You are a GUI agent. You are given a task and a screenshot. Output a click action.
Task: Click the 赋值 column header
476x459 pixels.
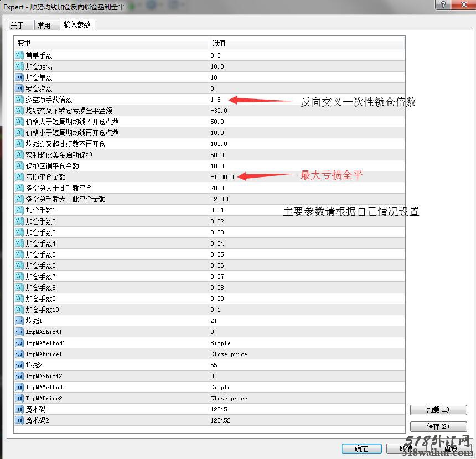[x=307, y=43]
